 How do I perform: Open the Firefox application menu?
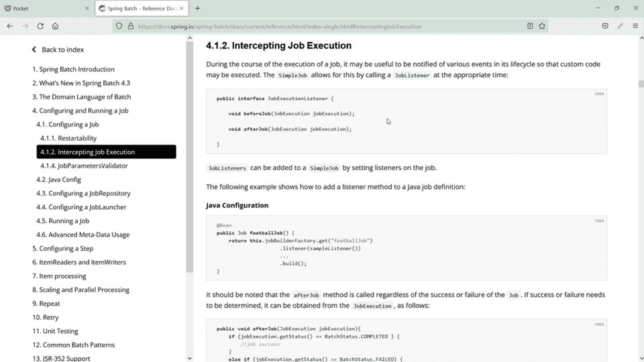(x=635, y=26)
